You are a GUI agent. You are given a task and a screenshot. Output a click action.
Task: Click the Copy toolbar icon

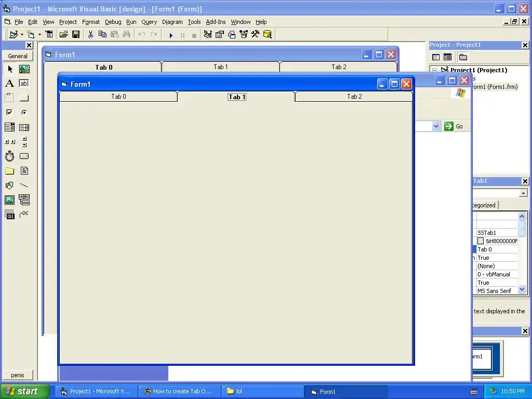pyautogui.click(x=102, y=34)
